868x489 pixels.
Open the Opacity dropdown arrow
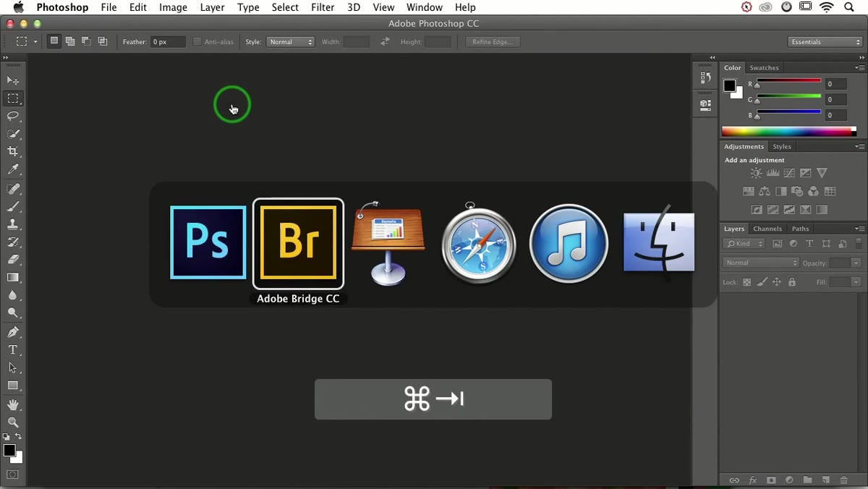(856, 263)
